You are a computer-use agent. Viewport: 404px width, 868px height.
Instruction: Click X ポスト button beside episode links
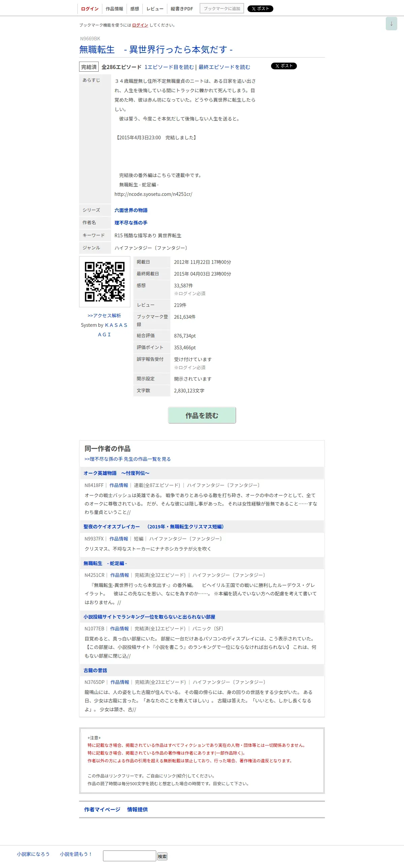[x=284, y=66]
